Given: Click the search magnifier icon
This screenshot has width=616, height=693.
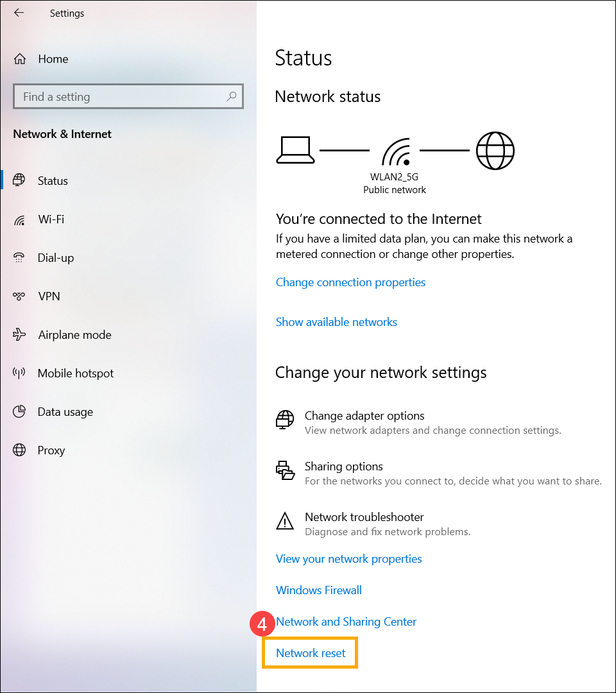Looking at the screenshot, I should (232, 96).
